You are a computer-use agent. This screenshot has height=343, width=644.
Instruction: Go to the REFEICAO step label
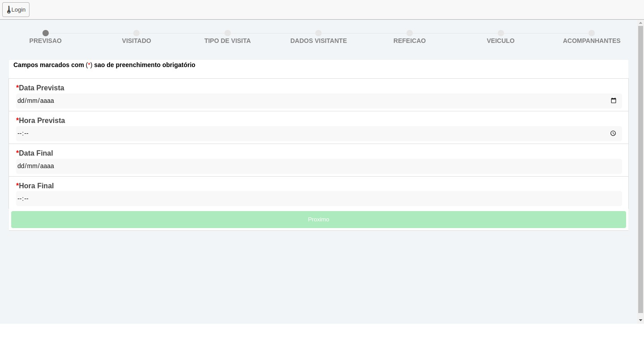tap(410, 41)
